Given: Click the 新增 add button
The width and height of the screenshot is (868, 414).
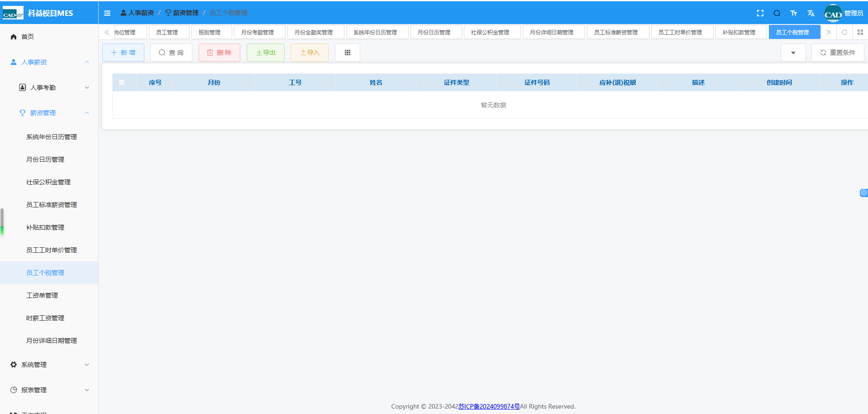Looking at the screenshot, I should [x=123, y=53].
